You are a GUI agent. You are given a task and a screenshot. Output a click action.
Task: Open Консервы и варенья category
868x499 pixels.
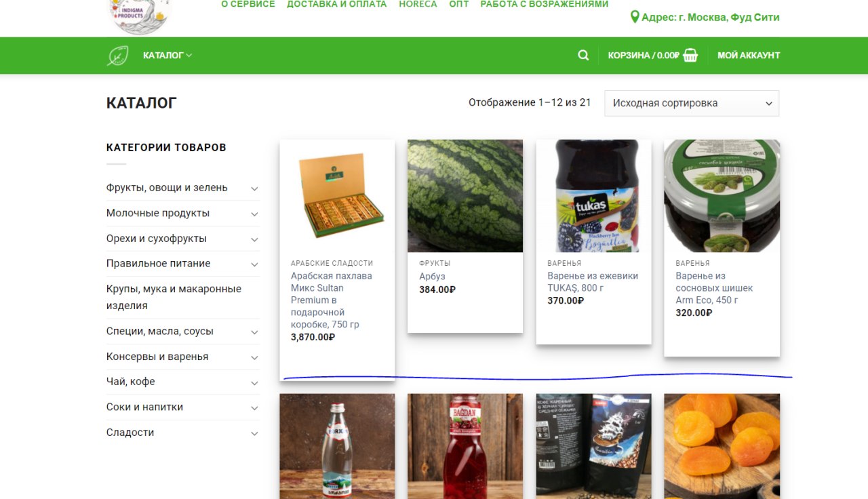[157, 357]
